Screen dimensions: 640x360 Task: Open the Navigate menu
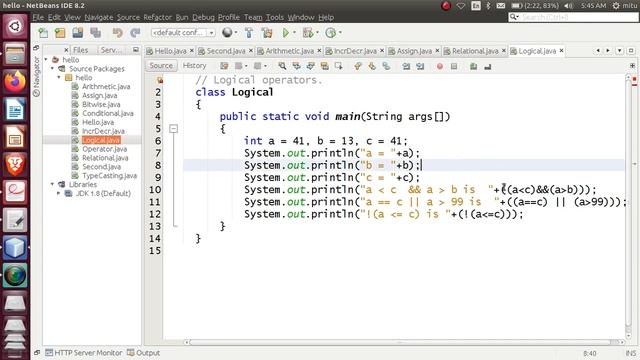(99, 17)
